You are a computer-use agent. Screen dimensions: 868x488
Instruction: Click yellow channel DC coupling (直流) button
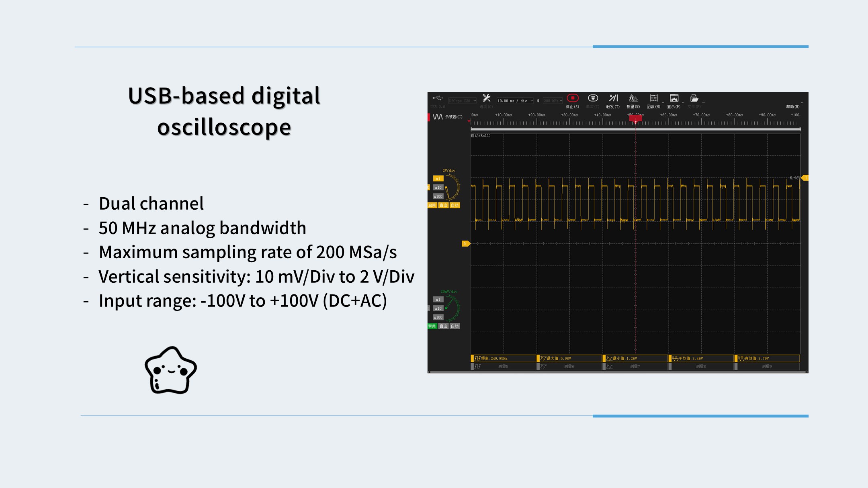[x=443, y=205]
